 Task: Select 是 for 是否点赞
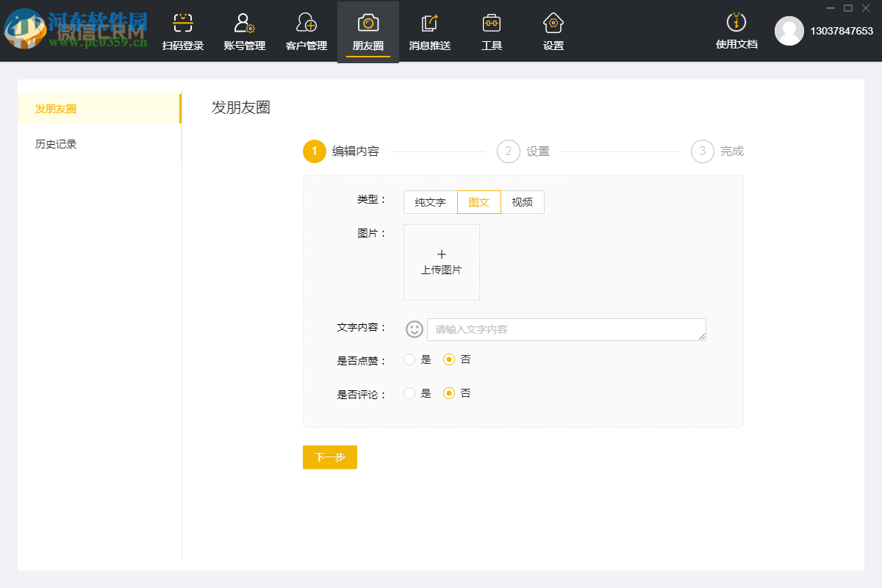[x=409, y=359]
